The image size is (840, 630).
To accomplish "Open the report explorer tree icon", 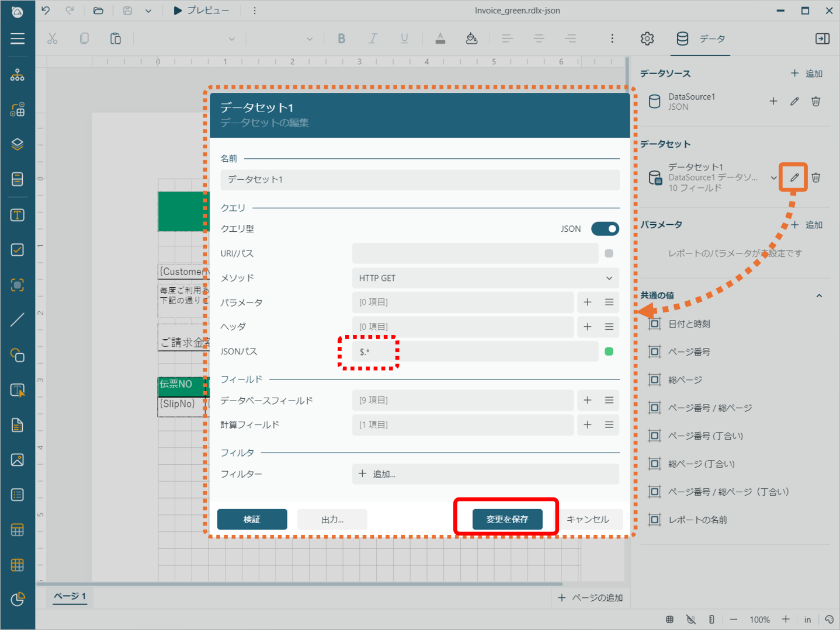I will tap(18, 75).
